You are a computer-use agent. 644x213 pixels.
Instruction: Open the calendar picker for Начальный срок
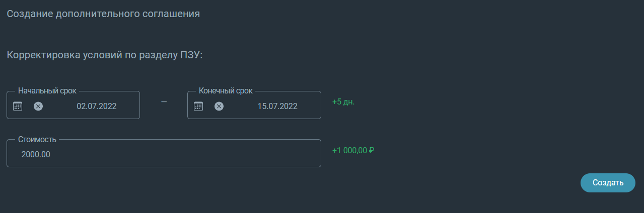click(18, 106)
